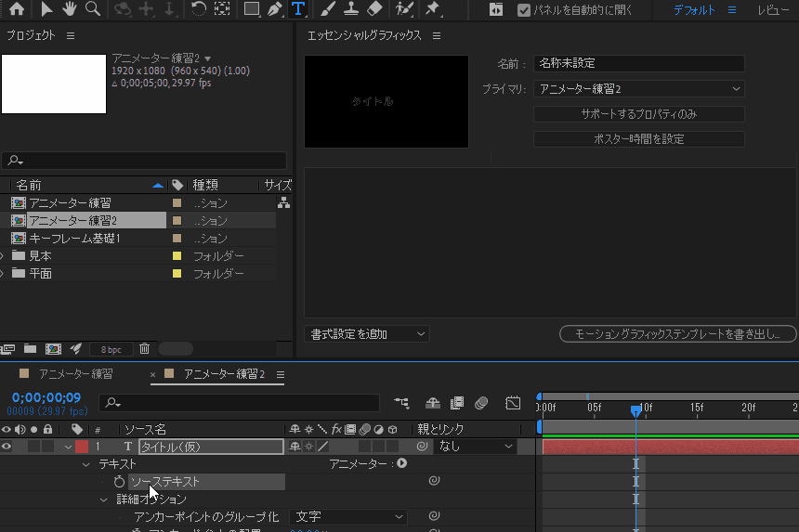Viewport: 799px width, 532px height.
Task: Toggle shy switch on タイトル(仮) layer
Action: [x=295, y=447]
